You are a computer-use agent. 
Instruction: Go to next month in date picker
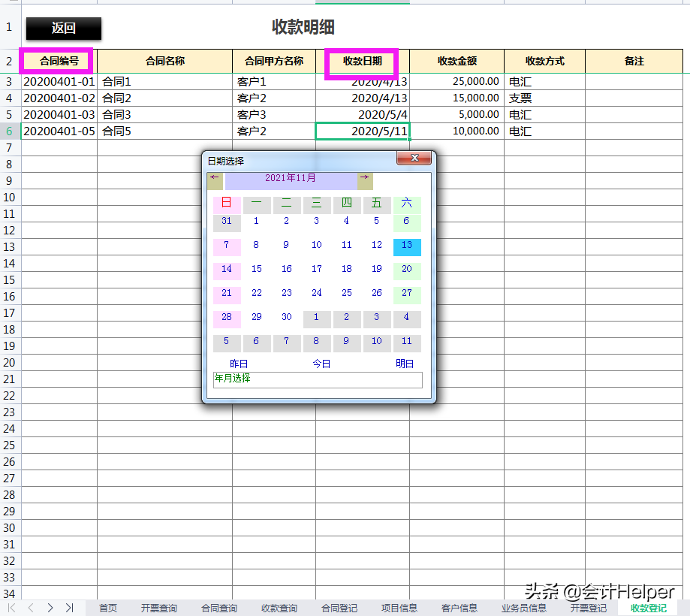365,180
